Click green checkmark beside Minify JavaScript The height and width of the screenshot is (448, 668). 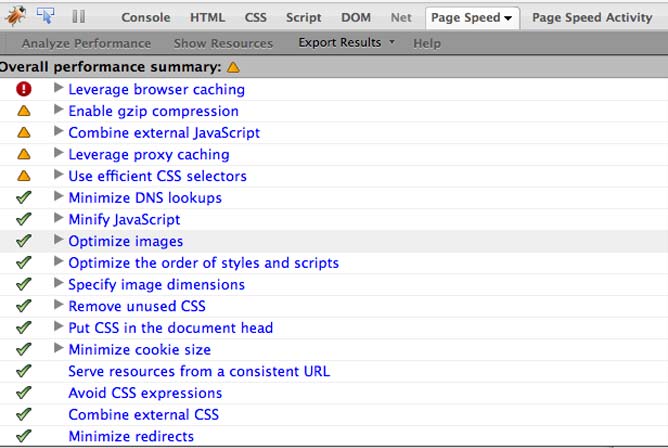pos(23,219)
